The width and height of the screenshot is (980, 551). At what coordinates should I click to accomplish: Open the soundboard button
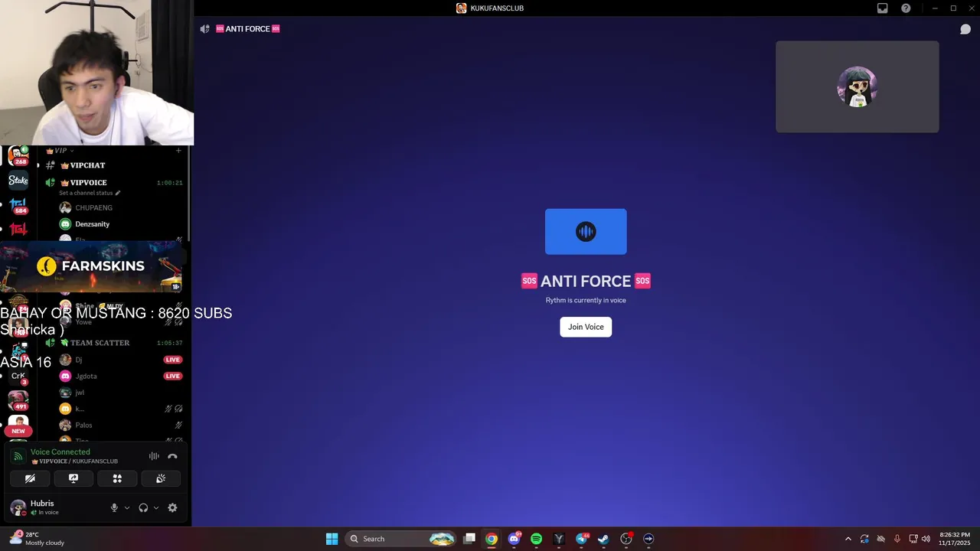(161, 478)
